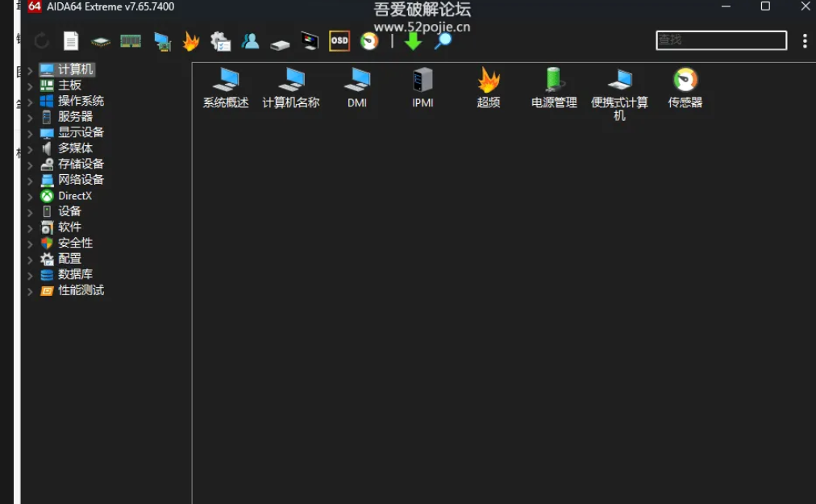Open the disk benchmark toolbar icon

(x=280, y=45)
